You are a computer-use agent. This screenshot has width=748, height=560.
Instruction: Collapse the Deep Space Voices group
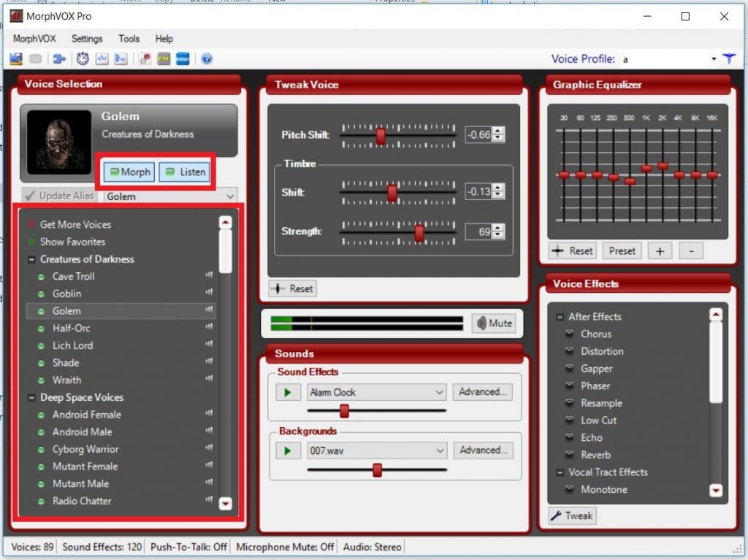click(31, 397)
